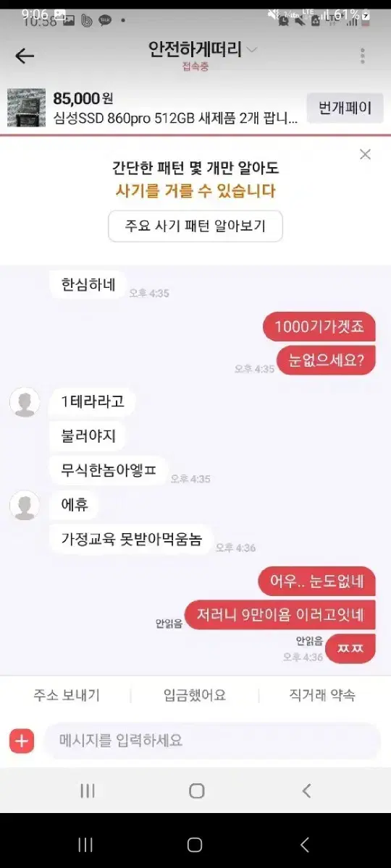Tap the back arrow icon
Image resolution: width=391 pixels, height=868 pixels.
(x=25, y=56)
